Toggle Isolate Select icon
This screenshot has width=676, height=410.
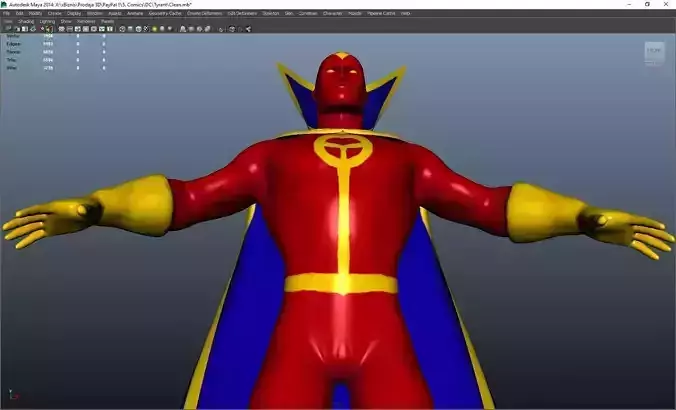(220, 29)
